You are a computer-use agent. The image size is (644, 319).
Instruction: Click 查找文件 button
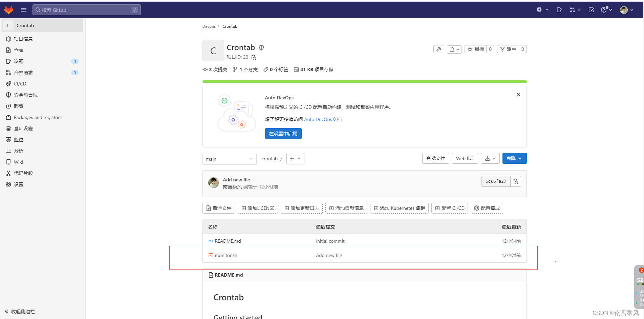(x=436, y=158)
